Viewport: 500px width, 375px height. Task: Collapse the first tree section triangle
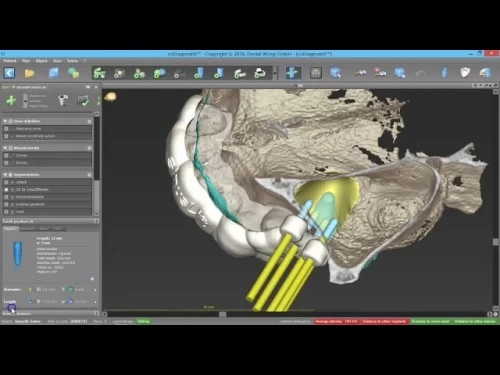point(5,121)
